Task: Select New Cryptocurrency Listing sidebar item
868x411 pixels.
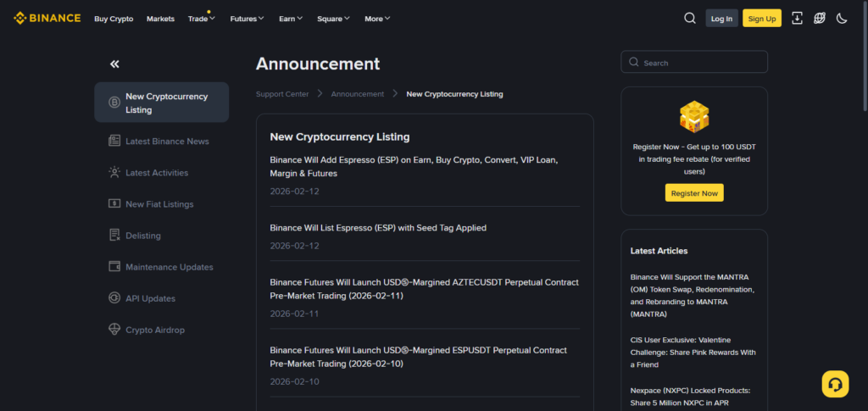Action: 162,103
